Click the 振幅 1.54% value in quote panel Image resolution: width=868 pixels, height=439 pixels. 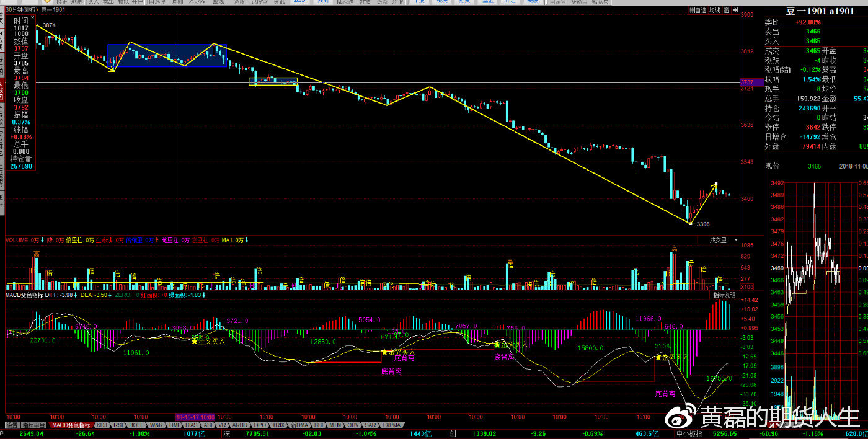pyautogui.click(x=811, y=79)
